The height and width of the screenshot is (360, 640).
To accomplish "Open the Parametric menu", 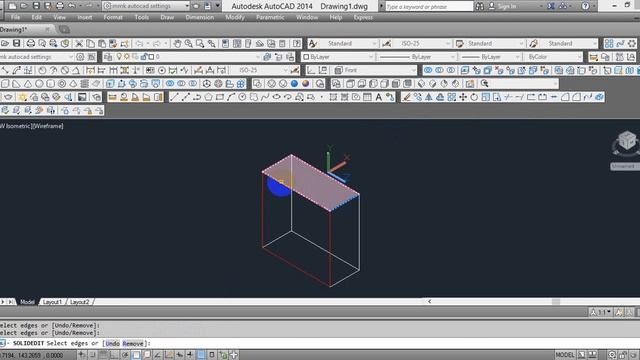I will pos(270,18).
